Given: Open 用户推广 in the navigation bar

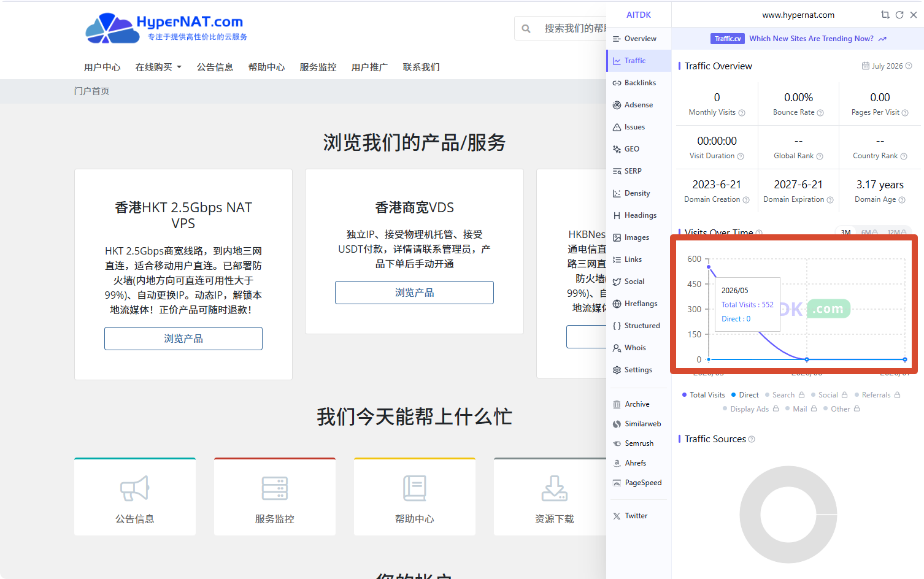Looking at the screenshot, I should pyautogui.click(x=369, y=67).
